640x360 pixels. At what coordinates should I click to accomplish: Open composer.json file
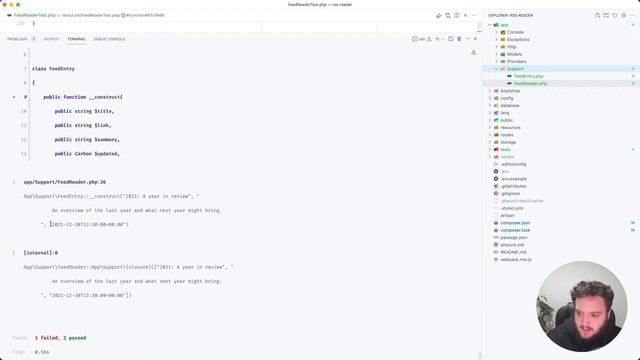[515, 223]
